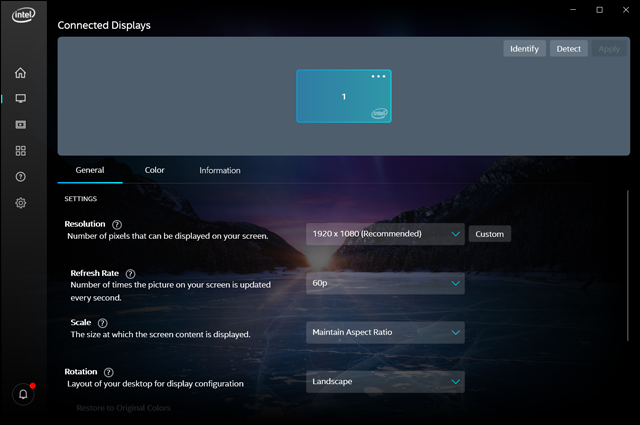The height and width of the screenshot is (425, 640).
Task: Click the Scale setting label
Action: (x=81, y=322)
